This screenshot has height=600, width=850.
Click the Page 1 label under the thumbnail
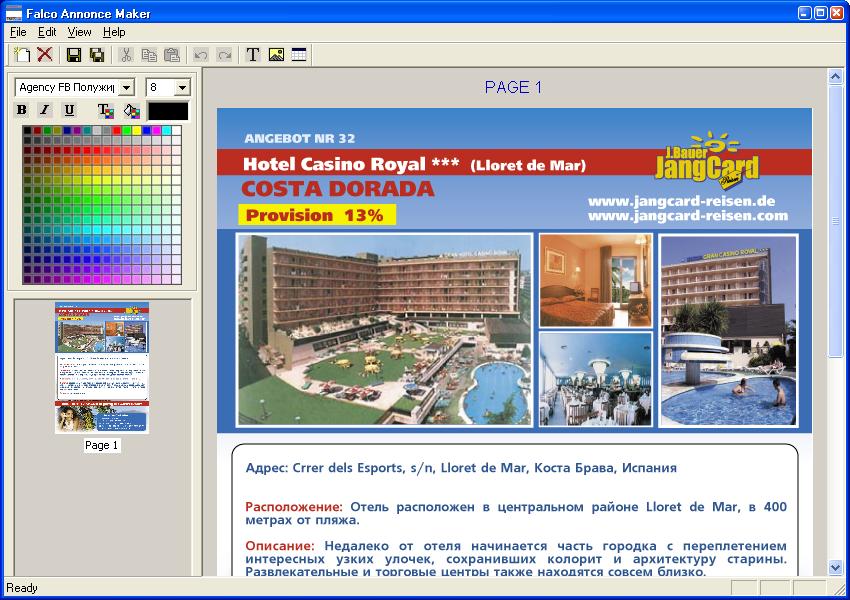coord(101,446)
